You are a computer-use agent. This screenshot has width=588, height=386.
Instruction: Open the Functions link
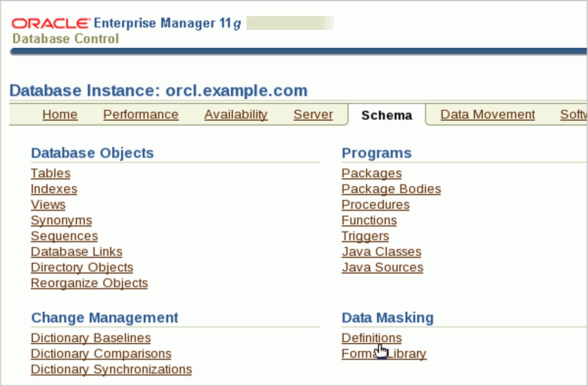pyautogui.click(x=369, y=220)
